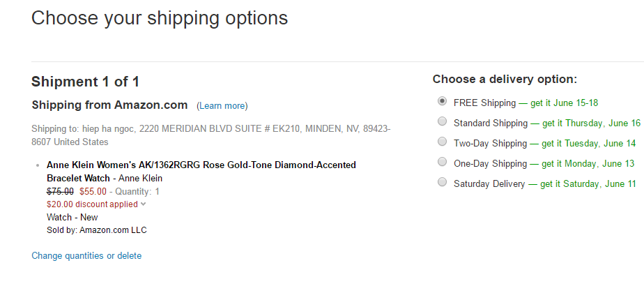Click the 'get it Thursday, June 16' text
This screenshot has width=644, height=293.
[x=591, y=123]
